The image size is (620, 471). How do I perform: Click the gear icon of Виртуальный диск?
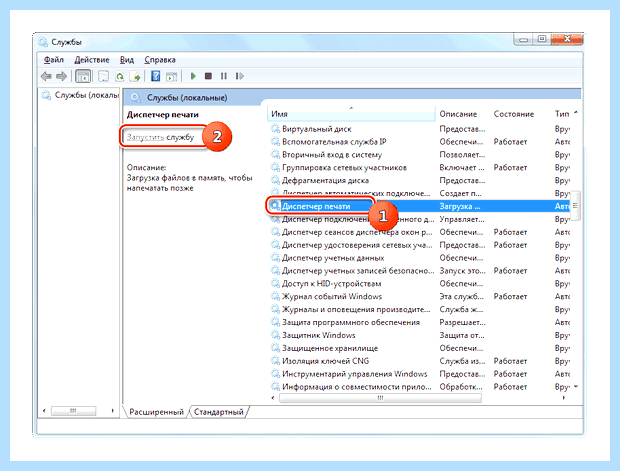(x=275, y=129)
